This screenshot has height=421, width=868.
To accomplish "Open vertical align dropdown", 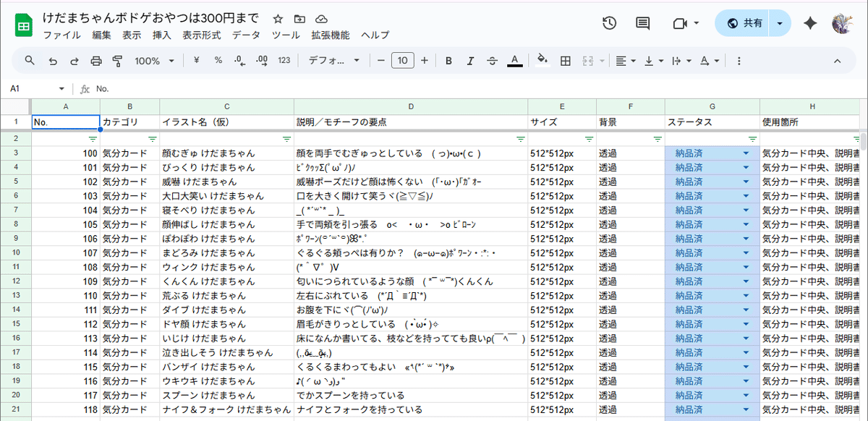I will [x=654, y=61].
